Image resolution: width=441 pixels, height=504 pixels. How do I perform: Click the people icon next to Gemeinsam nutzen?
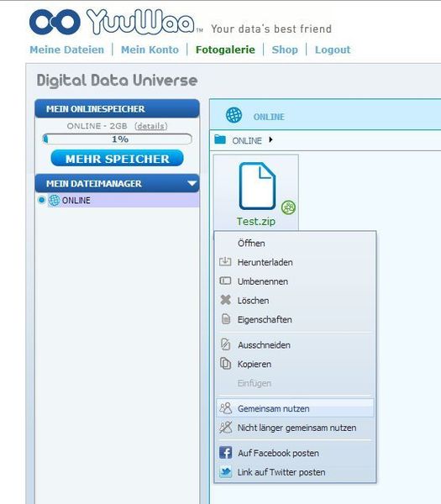(225, 408)
